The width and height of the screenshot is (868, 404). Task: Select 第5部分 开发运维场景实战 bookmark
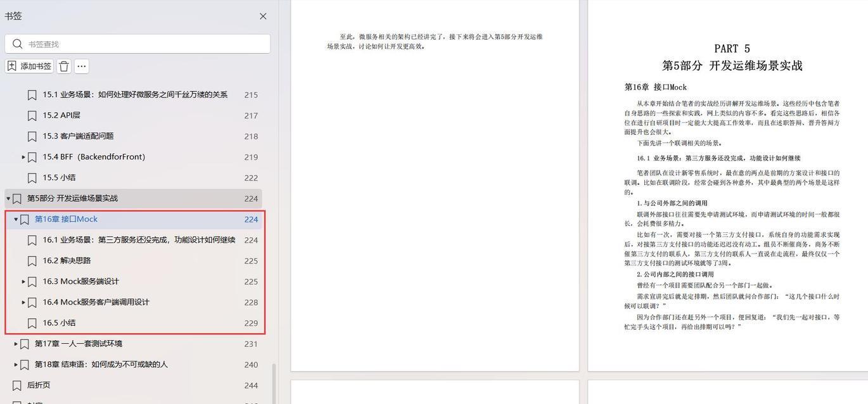pyautogui.click(x=72, y=198)
